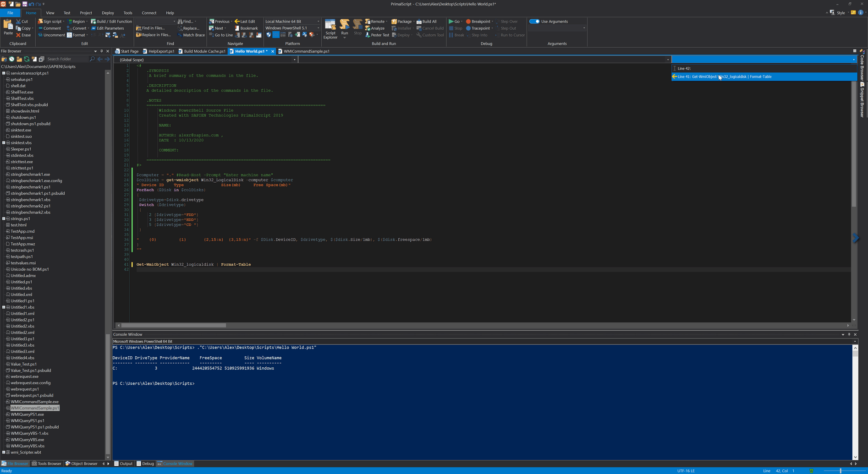Switch to the Object Browser panel
Viewport: 868px width, 474px height.
coord(81,464)
